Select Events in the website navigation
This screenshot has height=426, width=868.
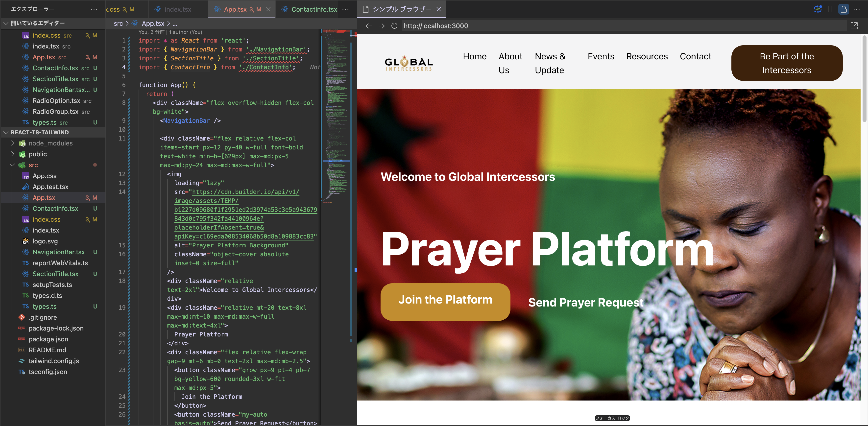coord(601,56)
